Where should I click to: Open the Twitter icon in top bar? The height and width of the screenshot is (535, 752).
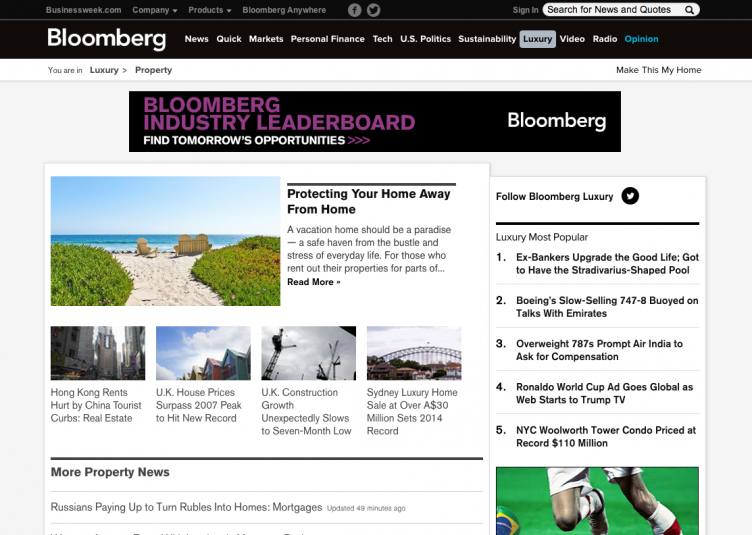(x=374, y=10)
